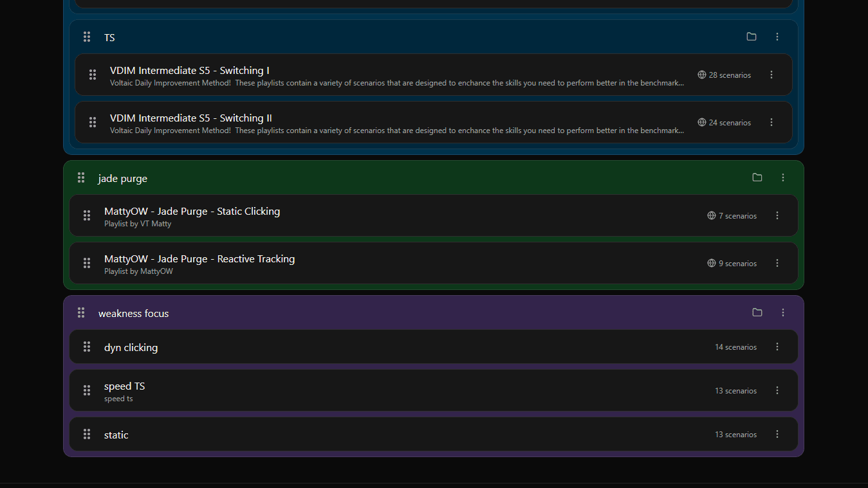The height and width of the screenshot is (488, 868).
Task: Click the jade purge folder icon
Action: 757,177
